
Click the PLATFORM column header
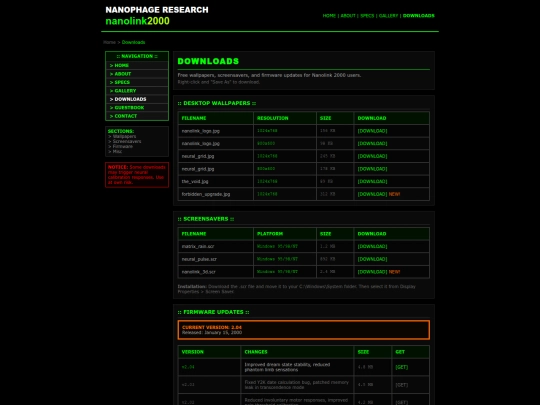[285, 234]
